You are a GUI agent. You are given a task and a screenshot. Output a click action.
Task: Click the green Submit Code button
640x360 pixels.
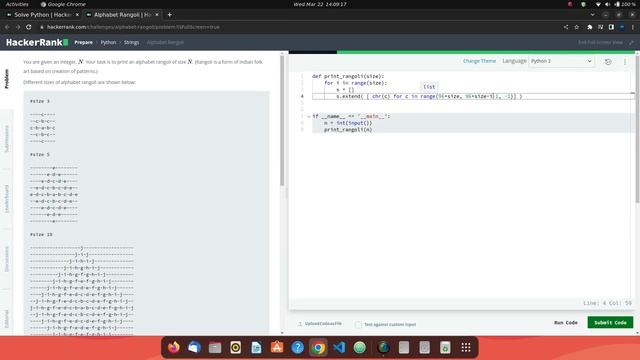[x=610, y=322]
